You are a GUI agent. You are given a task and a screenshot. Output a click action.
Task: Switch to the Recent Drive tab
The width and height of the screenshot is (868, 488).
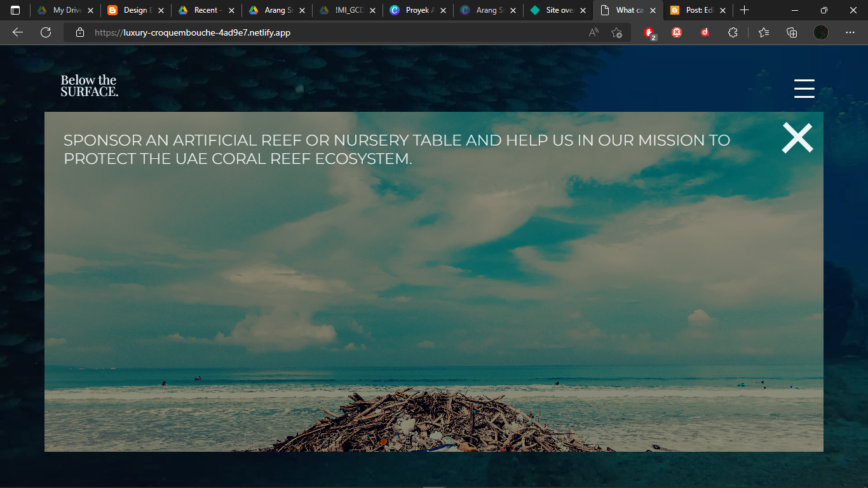pyautogui.click(x=205, y=10)
